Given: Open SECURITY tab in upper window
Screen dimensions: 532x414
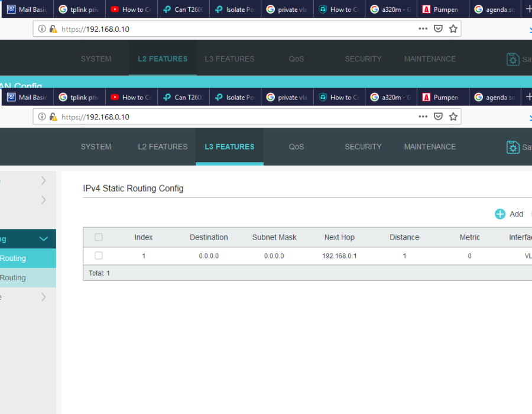Looking at the screenshot, I should point(363,59).
